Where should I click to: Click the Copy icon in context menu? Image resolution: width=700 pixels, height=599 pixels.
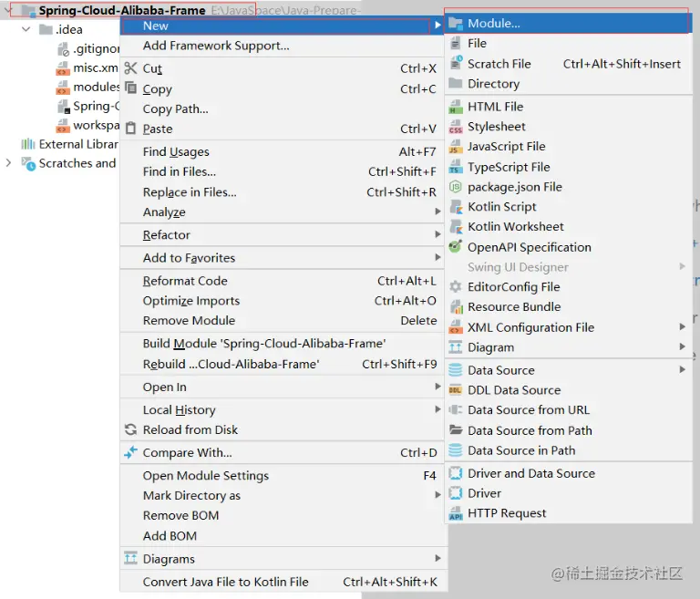pos(130,88)
